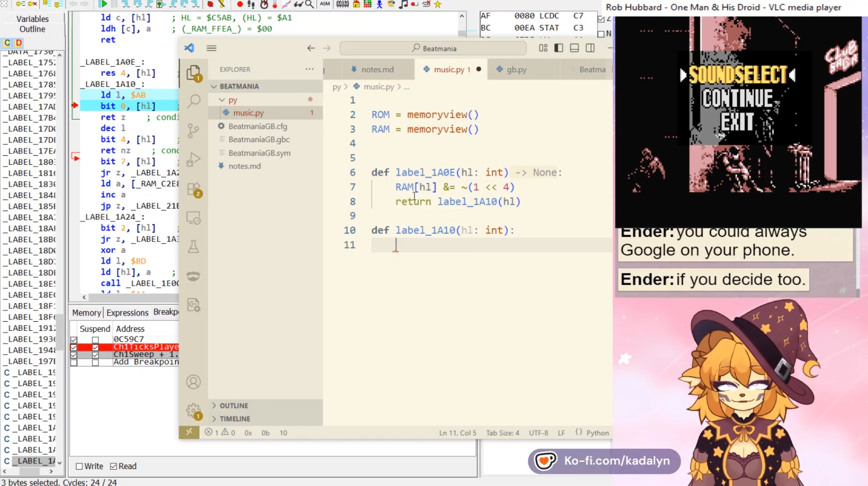The height and width of the screenshot is (486, 868).
Task: Expand the TIMELINE section
Action: click(x=234, y=419)
